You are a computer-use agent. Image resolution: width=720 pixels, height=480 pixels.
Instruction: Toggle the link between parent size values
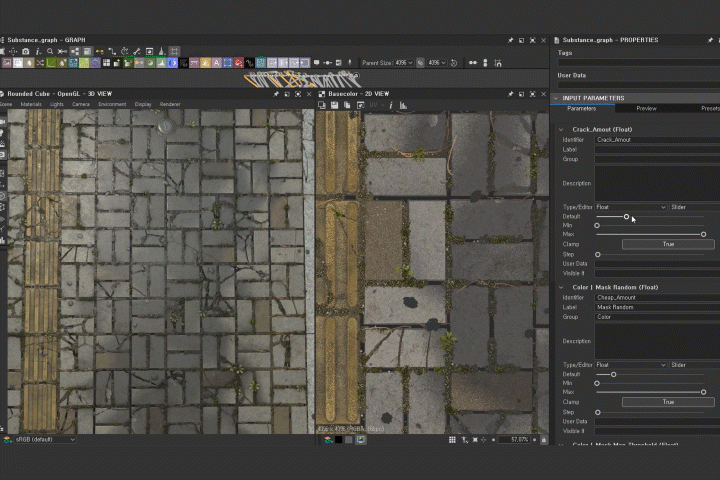(x=420, y=63)
